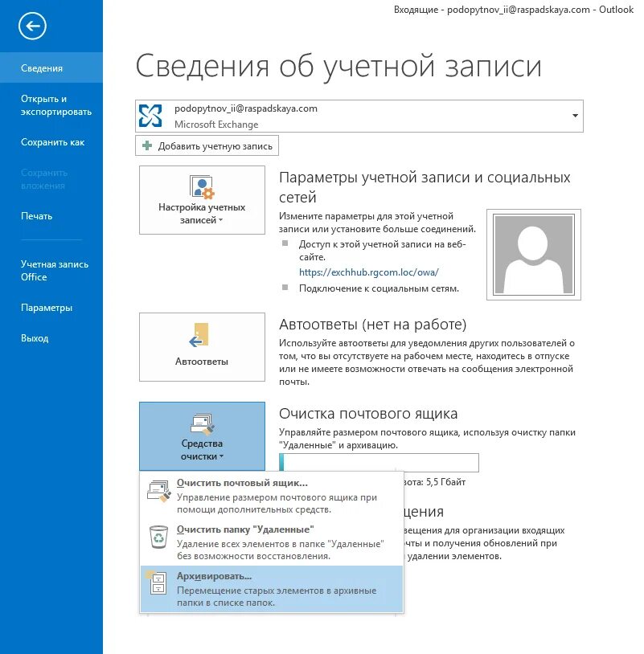The image size is (644, 654).
Task: Open Открыть и экспортировать section
Action: click(x=56, y=105)
